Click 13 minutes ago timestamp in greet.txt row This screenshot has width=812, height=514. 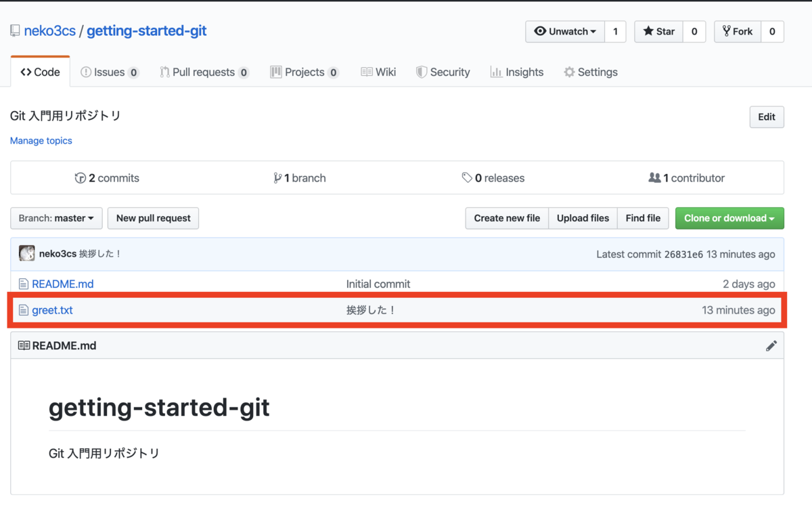(x=738, y=310)
